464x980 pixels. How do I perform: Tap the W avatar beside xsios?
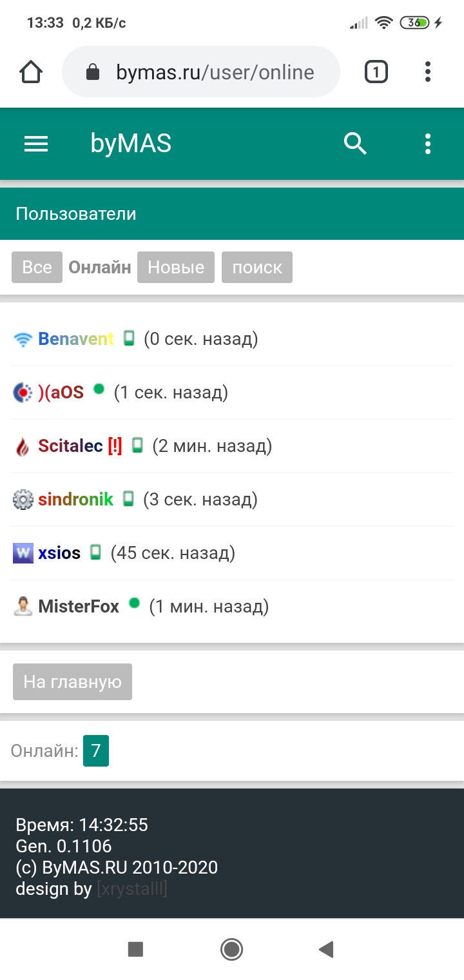tap(23, 553)
